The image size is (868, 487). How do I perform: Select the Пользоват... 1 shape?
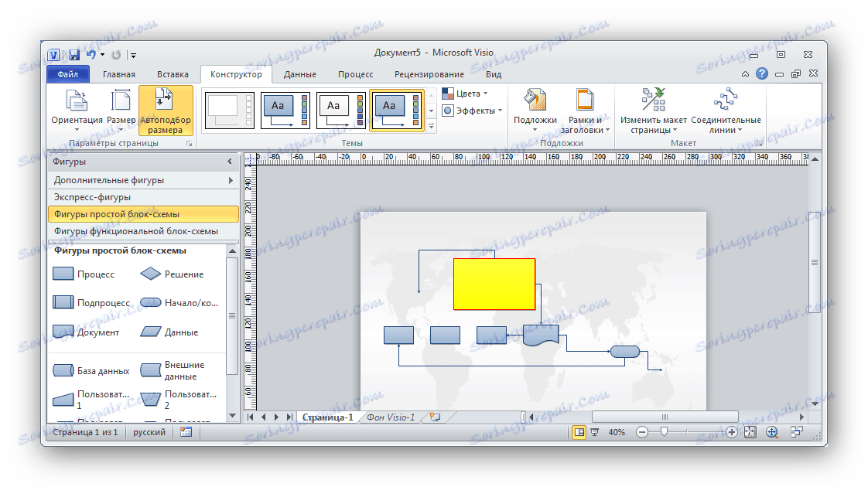[91, 400]
